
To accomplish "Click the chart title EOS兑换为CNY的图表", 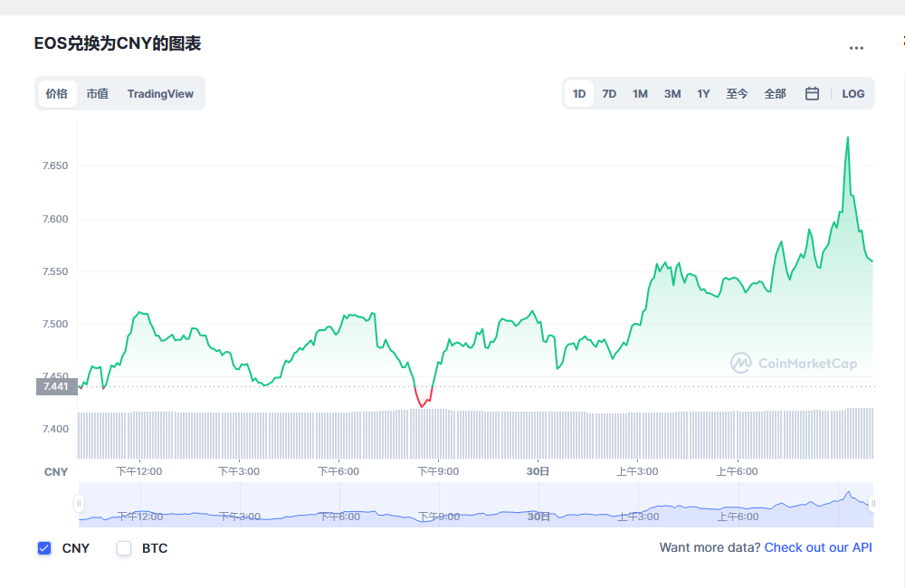I will point(117,43).
